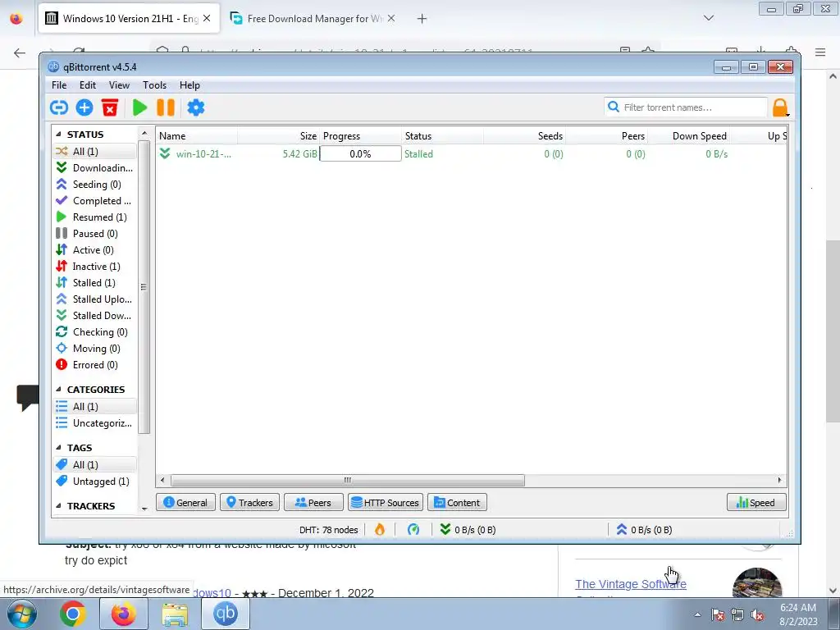The width and height of the screenshot is (840, 630).
Task: Open File Explorer from the taskbar
Action: tap(175, 614)
